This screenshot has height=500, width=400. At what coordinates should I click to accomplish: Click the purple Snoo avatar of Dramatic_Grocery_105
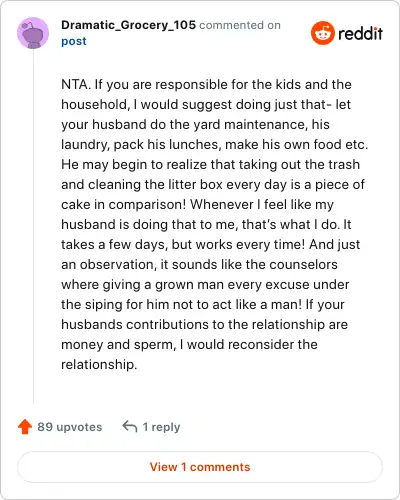pyautogui.click(x=33, y=33)
